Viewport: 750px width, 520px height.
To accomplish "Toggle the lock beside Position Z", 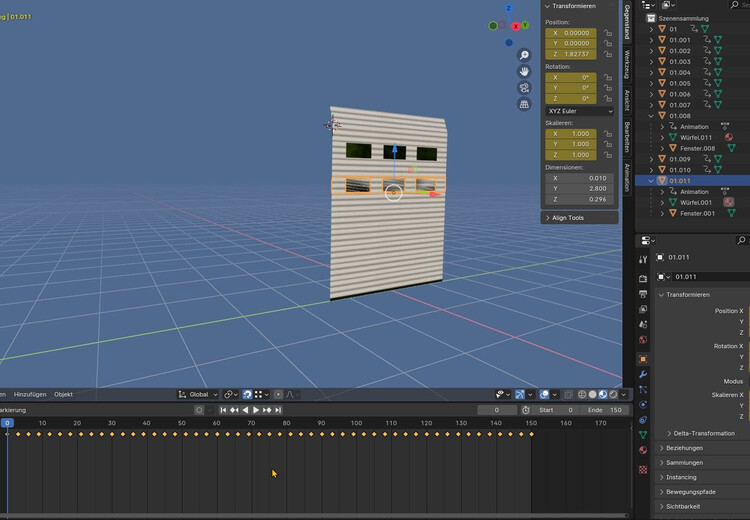I will coord(608,54).
